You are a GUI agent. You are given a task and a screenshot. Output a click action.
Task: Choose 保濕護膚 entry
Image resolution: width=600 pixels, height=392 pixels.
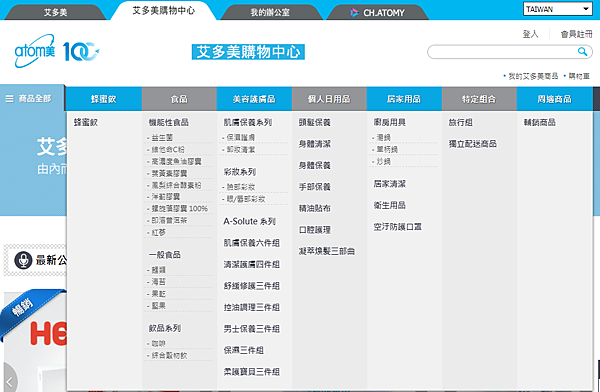coord(240,137)
